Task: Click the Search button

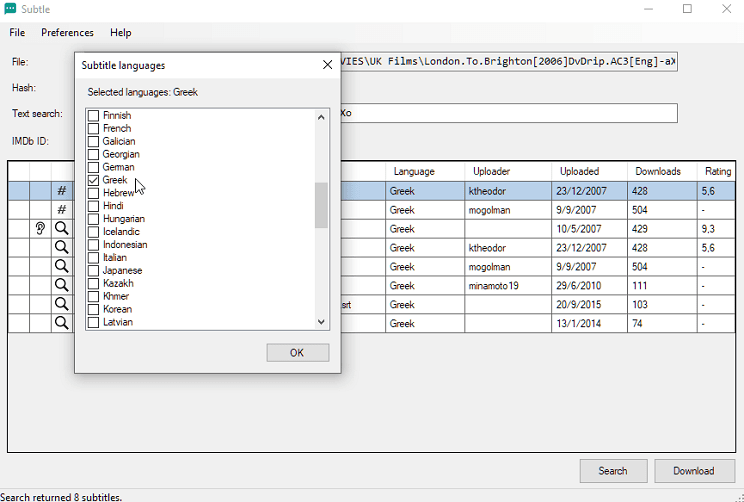Action: point(613,471)
